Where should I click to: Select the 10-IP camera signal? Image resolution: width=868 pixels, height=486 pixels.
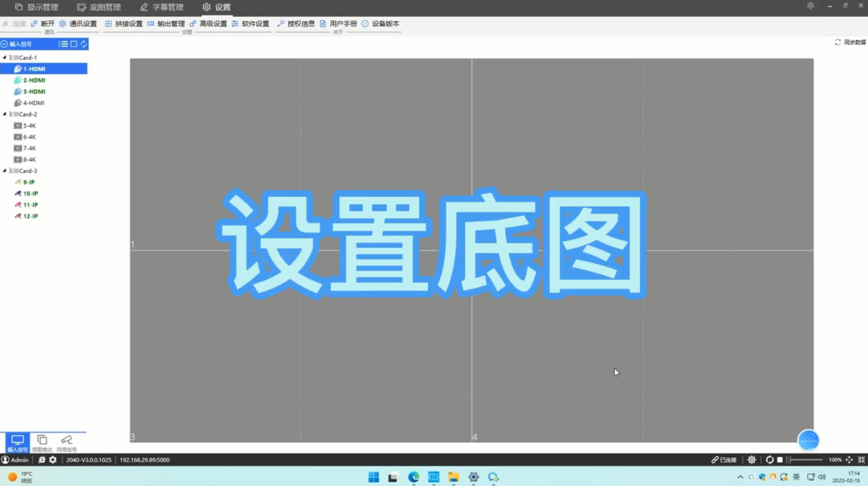pos(26,193)
